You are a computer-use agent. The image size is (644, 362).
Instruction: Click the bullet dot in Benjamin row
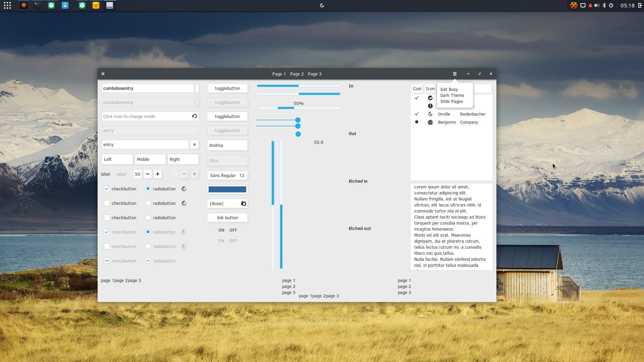pyautogui.click(x=417, y=122)
